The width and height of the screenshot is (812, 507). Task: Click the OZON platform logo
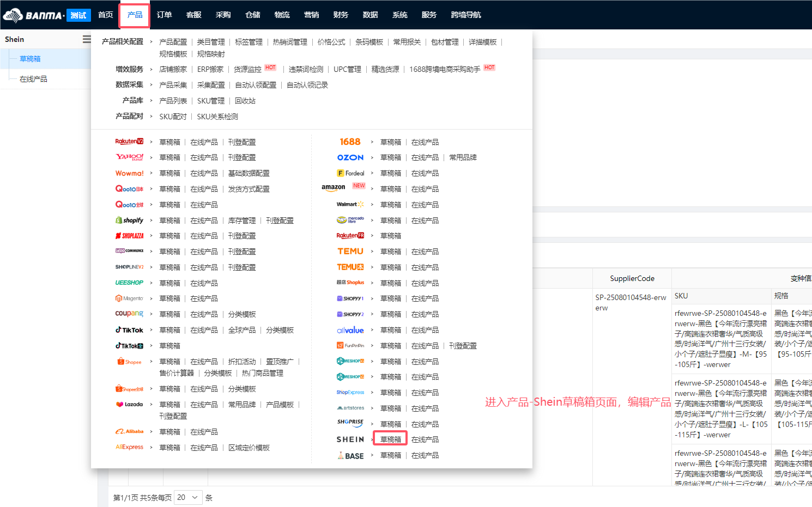[350, 157]
